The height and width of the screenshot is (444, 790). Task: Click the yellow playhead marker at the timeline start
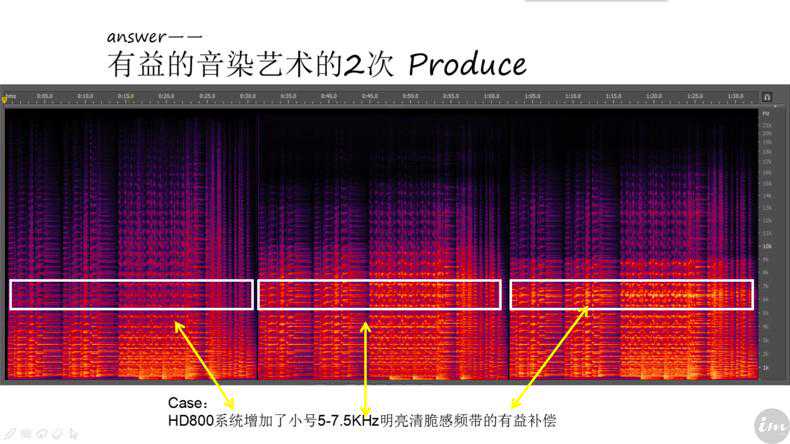pyautogui.click(x=8, y=98)
